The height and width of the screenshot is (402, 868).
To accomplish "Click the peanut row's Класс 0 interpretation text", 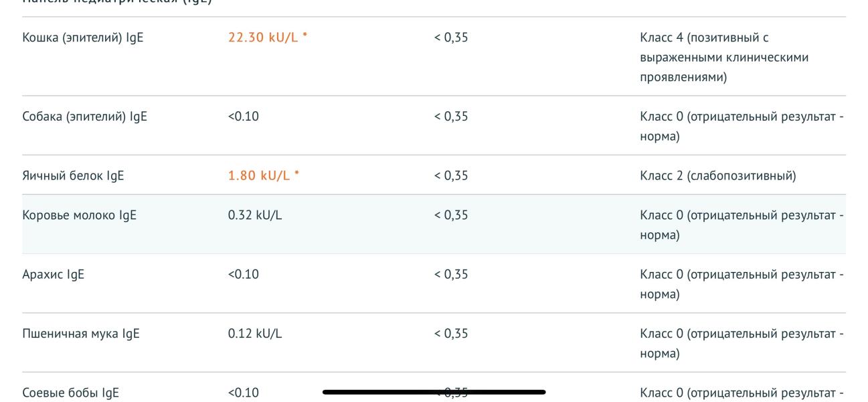I will [x=742, y=285].
